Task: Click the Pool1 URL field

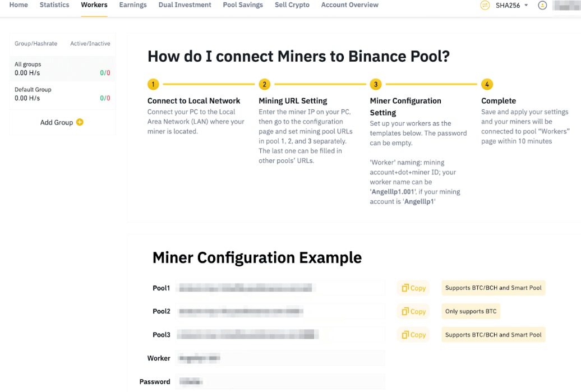Action: pos(280,288)
